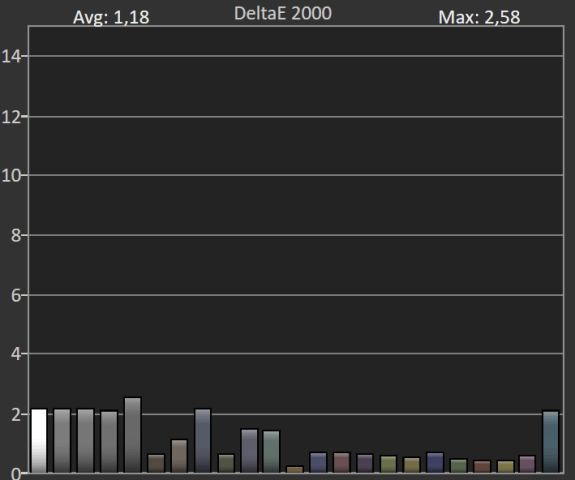
Task: Click the y-axis label 10
Action: 10,176
